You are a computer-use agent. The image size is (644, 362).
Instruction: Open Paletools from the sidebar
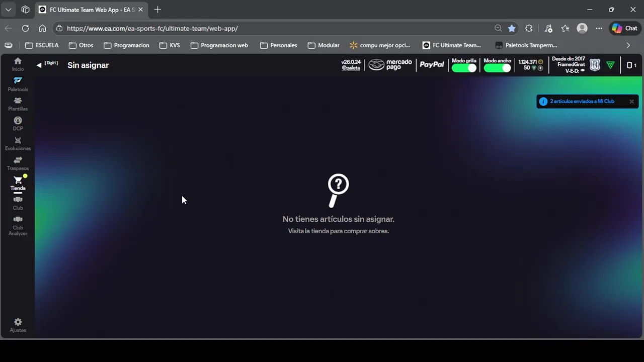tap(18, 84)
